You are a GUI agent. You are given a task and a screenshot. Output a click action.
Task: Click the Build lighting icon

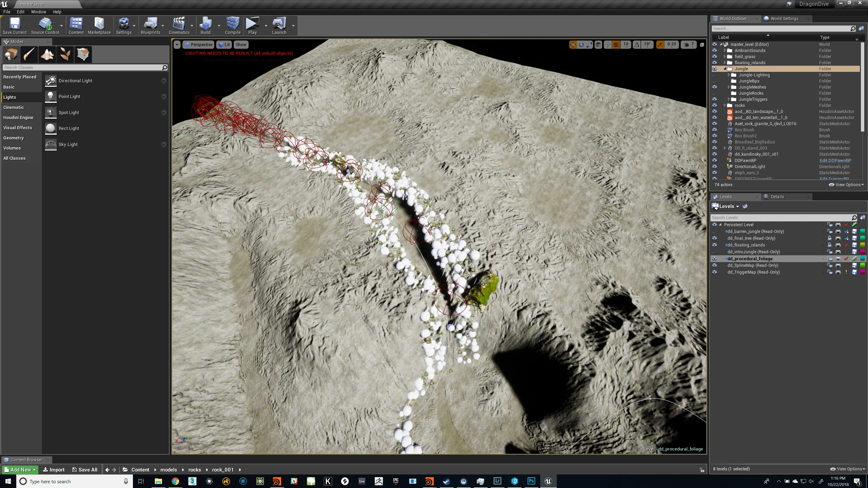[x=205, y=26]
